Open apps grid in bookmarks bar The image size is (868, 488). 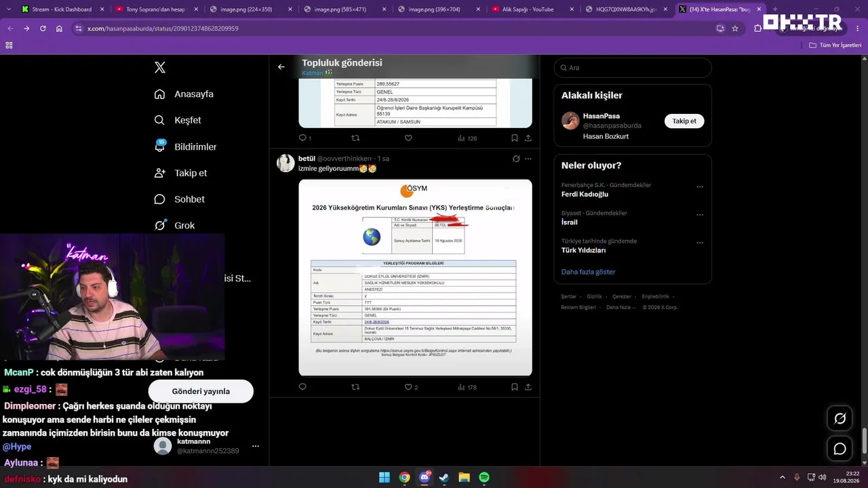point(9,45)
